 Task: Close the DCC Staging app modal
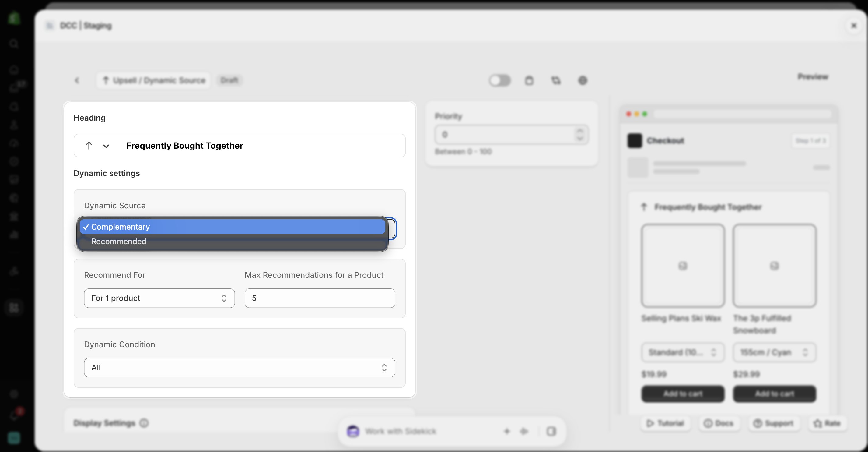pos(854,25)
